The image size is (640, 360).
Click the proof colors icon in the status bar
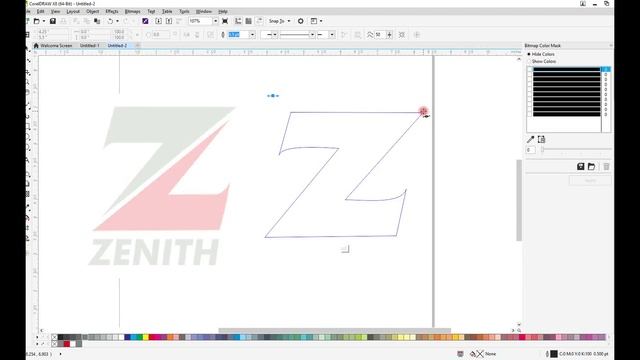pos(460,354)
